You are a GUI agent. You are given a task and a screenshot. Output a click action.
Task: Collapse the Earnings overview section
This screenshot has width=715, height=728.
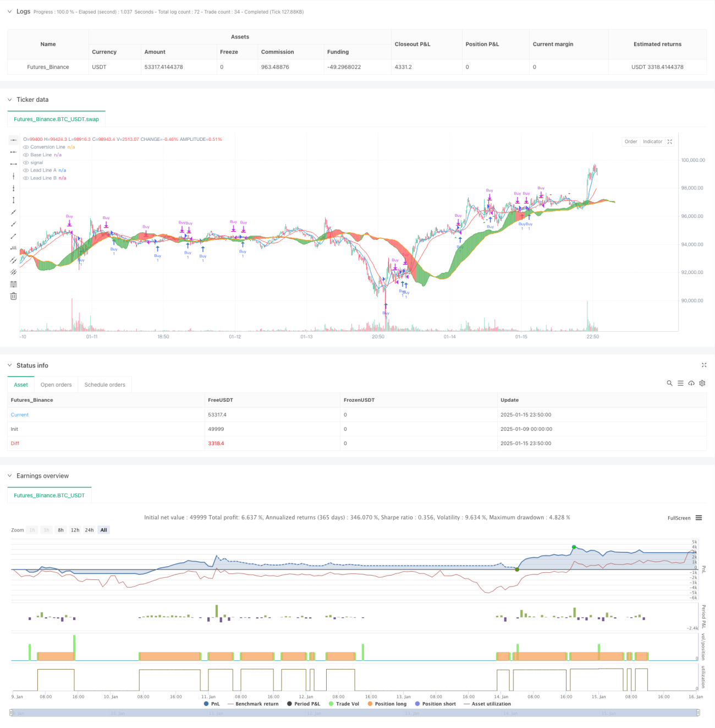9,476
